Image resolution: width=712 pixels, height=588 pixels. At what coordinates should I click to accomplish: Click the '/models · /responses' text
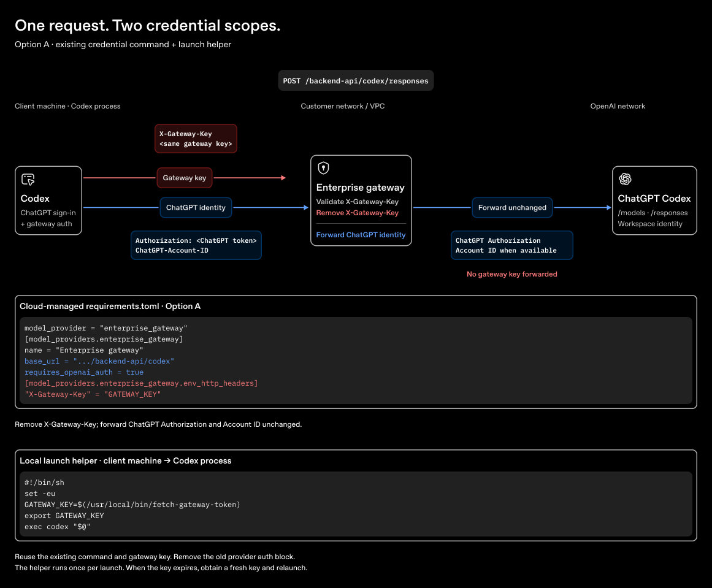tap(653, 213)
